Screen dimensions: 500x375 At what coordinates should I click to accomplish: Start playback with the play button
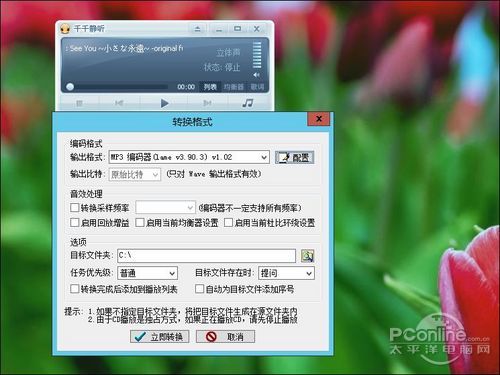pos(164,103)
